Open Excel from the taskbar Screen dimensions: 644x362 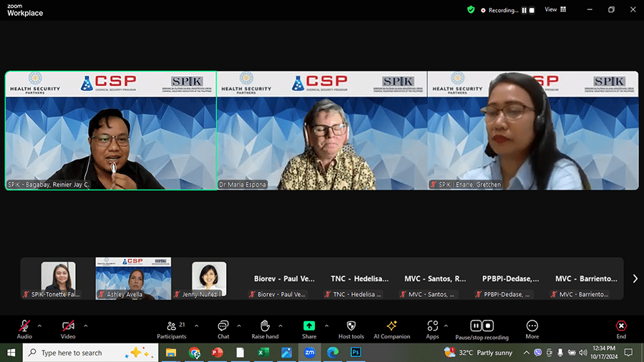pos(263,353)
